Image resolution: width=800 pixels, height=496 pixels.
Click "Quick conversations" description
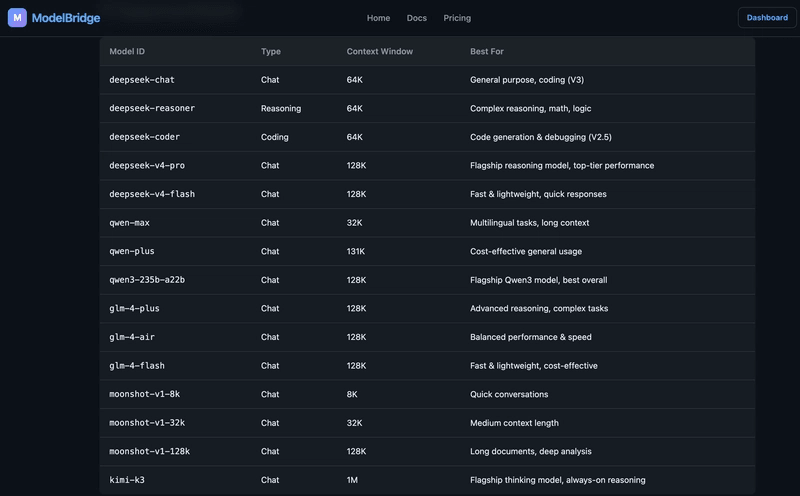pos(509,394)
